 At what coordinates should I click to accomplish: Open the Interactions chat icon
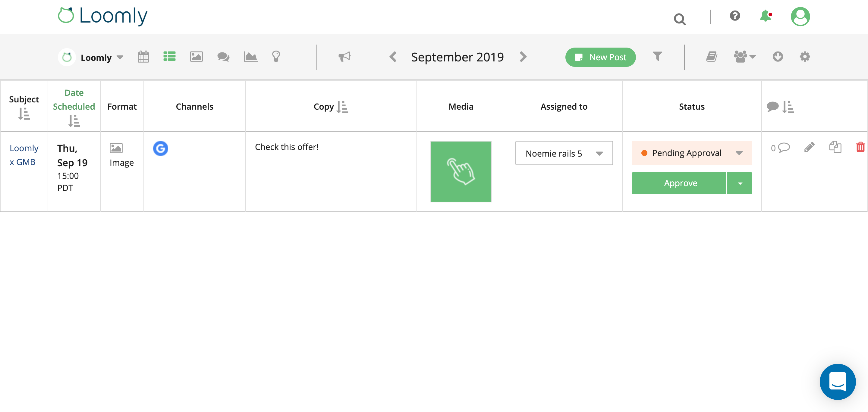[223, 57]
